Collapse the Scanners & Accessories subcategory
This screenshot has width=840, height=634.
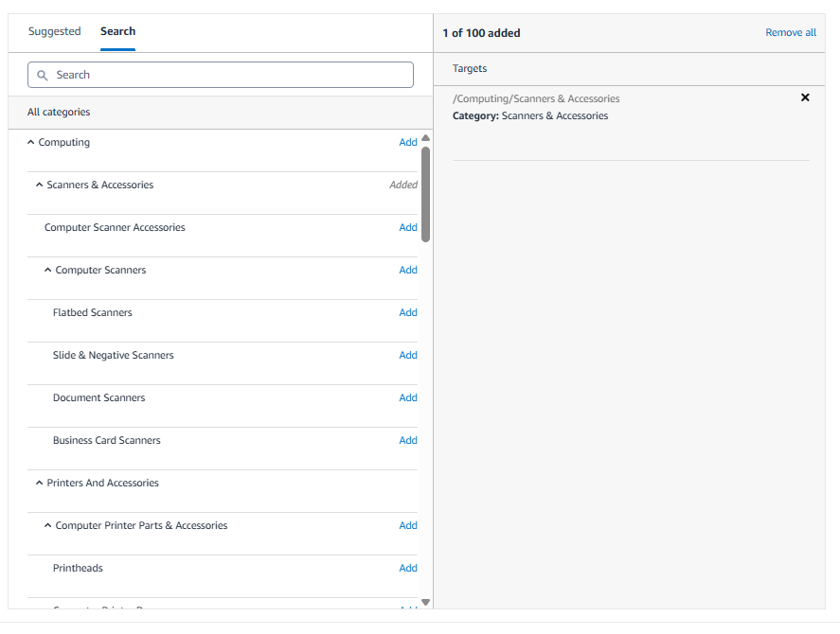pyautogui.click(x=38, y=185)
